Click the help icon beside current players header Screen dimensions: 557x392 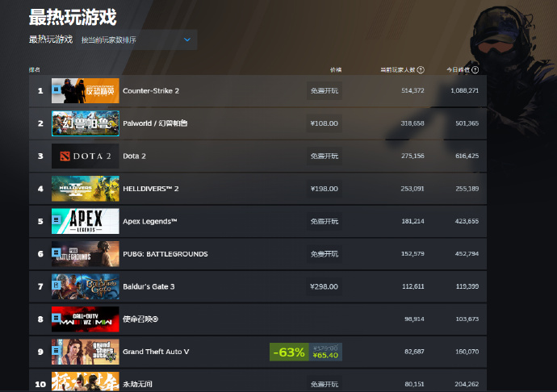coord(421,69)
